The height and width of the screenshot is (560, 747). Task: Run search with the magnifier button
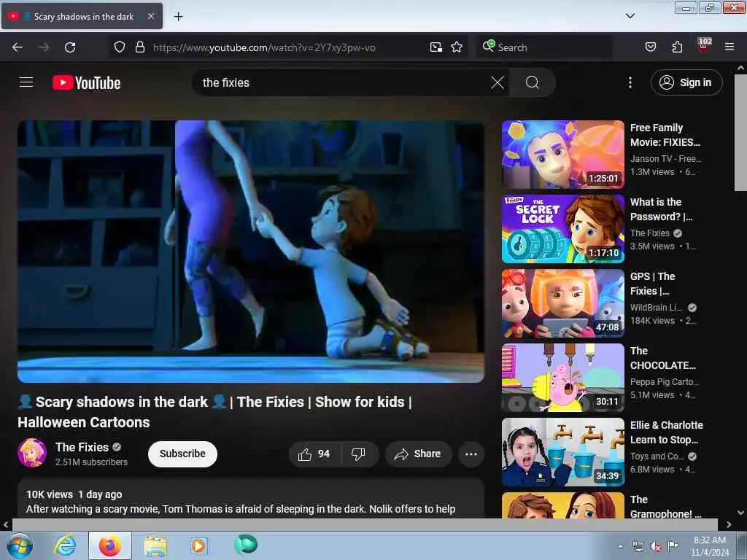(532, 83)
